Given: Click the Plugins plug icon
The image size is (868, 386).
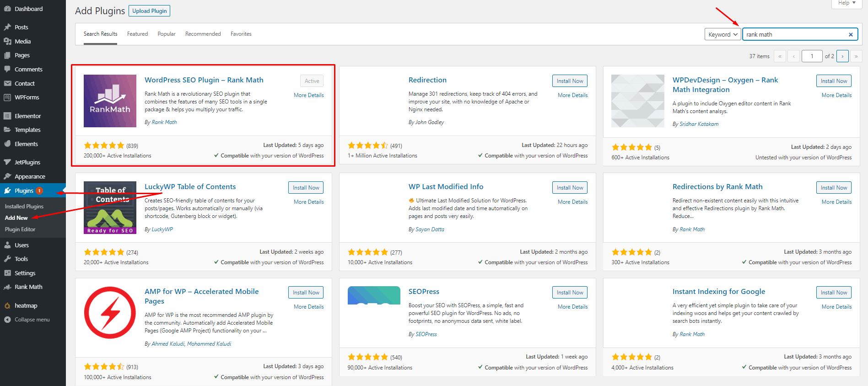Looking at the screenshot, I should tap(7, 190).
